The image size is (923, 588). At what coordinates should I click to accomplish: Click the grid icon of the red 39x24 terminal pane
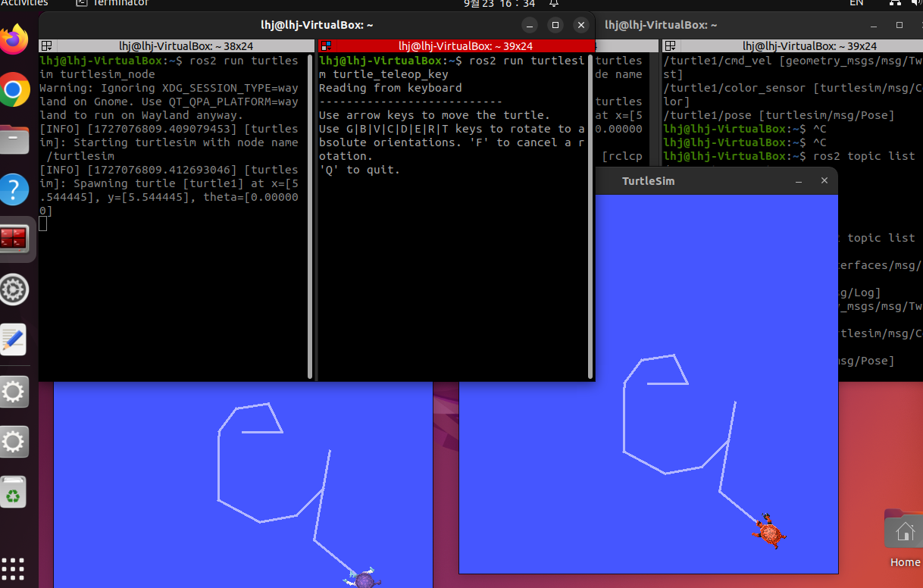click(x=326, y=46)
